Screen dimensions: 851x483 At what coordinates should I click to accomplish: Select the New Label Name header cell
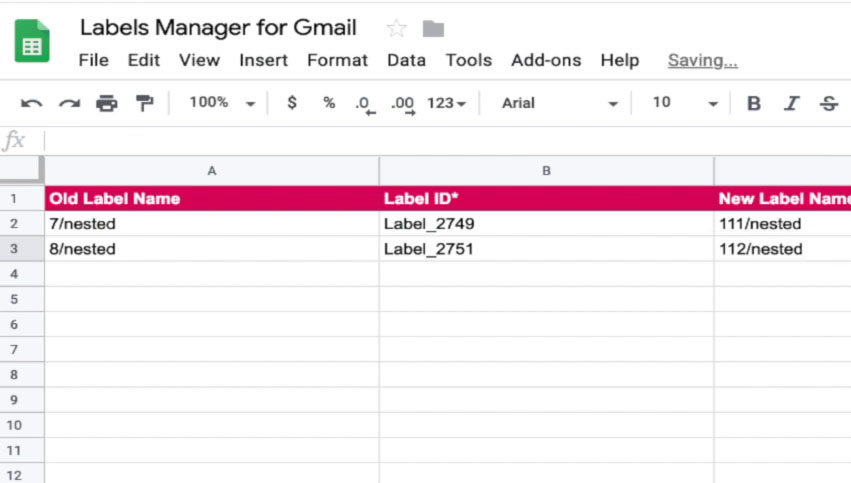783,199
